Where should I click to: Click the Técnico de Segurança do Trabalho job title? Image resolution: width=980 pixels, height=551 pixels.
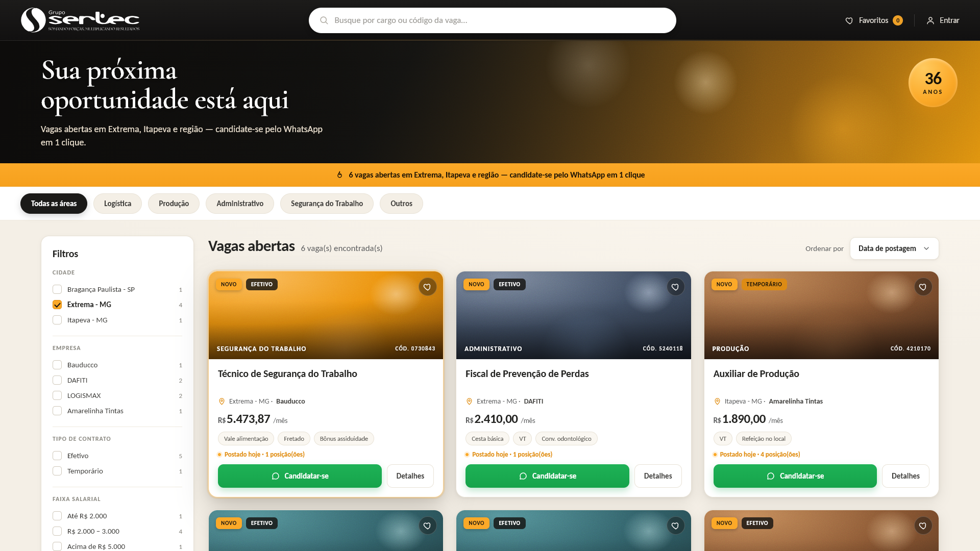(287, 374)
